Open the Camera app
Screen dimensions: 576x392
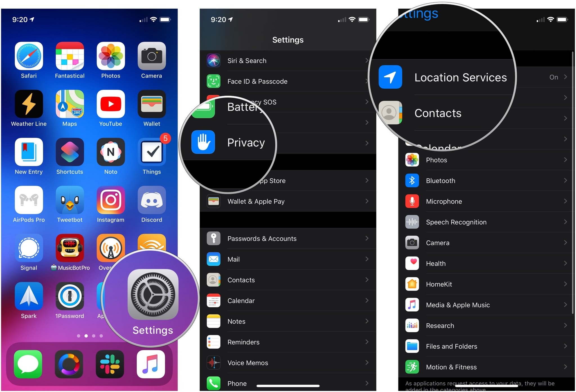pos(151,57)
